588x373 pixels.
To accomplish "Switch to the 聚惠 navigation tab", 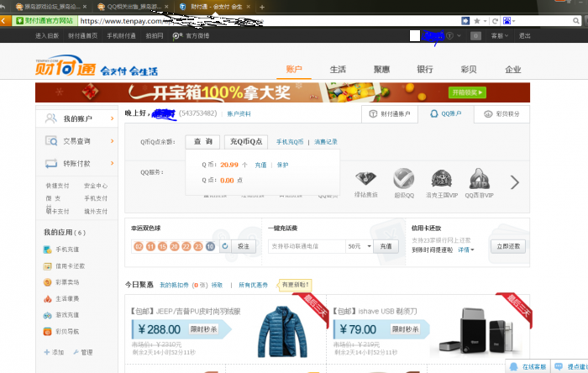I will click(381, 70).
